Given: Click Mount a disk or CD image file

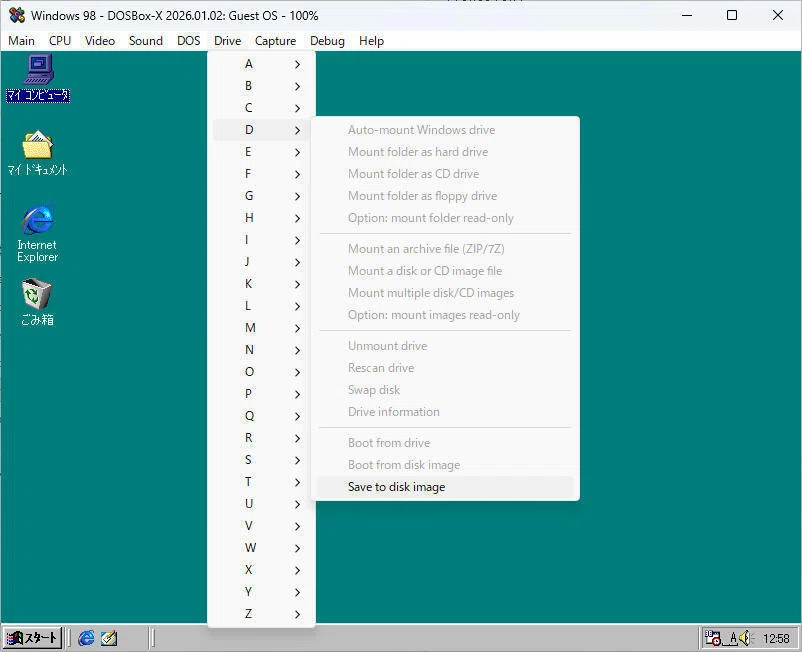Looking at the screenshot, I should pyautogui.click(x=445, y=271).
